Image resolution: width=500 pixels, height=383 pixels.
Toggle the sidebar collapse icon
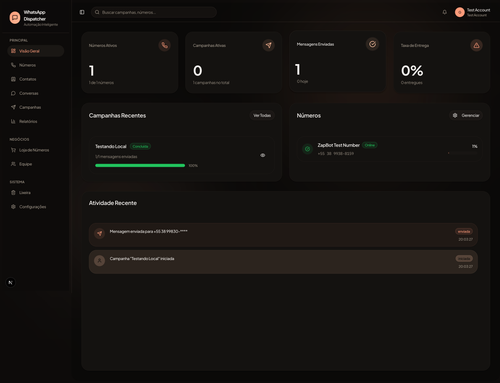pos(82,12)
